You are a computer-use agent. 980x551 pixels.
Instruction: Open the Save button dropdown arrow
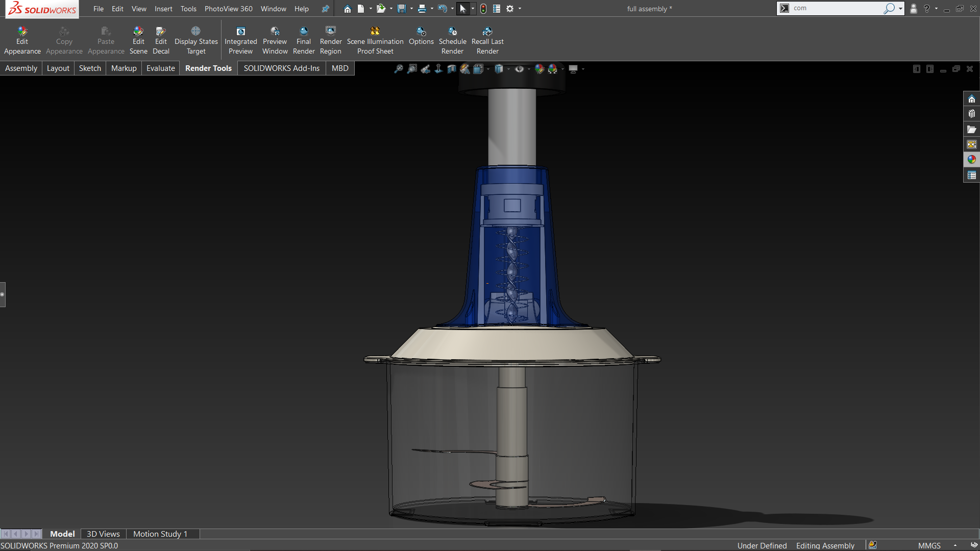(411, 9)
